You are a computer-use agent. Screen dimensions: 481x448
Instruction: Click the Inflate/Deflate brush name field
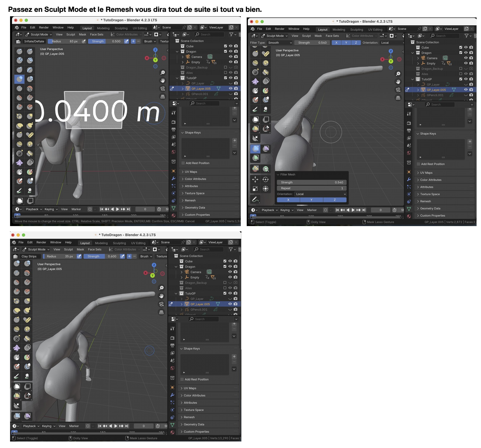[x=34, y=41]
